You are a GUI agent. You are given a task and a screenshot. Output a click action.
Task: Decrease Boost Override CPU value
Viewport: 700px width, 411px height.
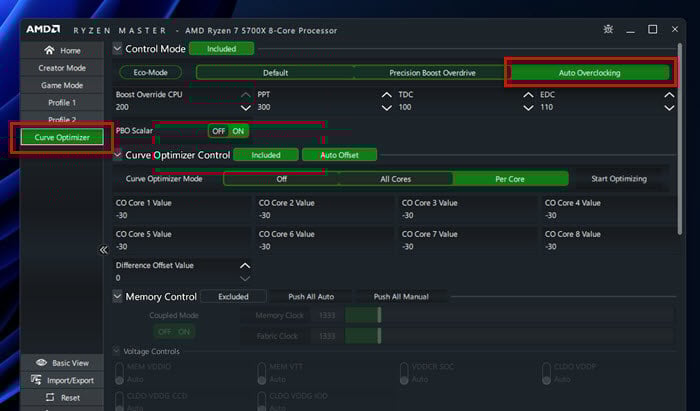pos(246,108)
